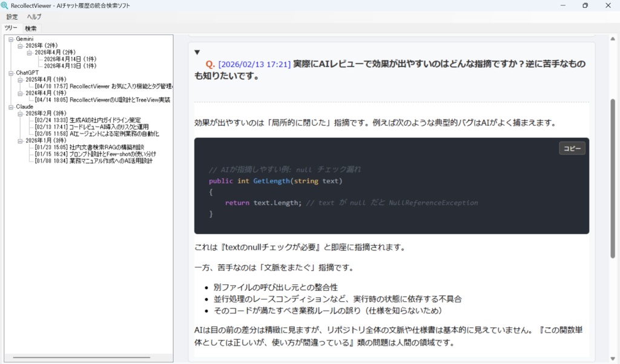This screenshot has height=364, width=620.
Task: Open [02/13 17:41] コードレビューAI導入 chat
Action: (91, 127)
